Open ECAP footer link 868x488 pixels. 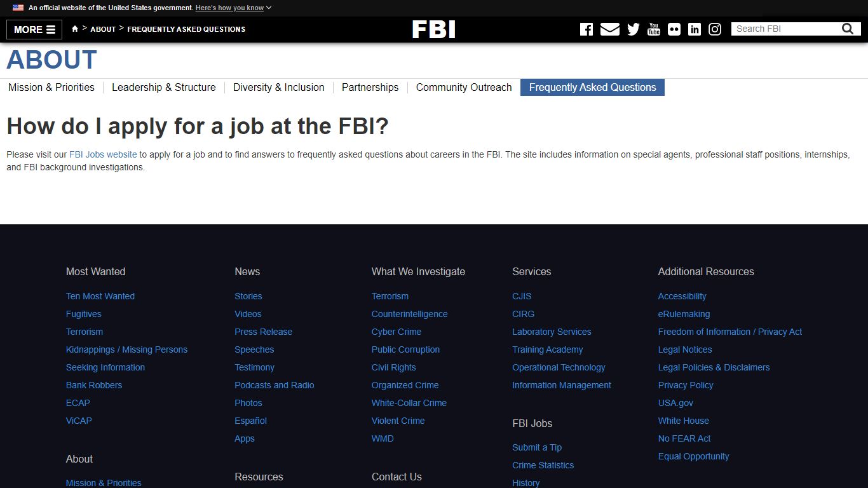[78, 403]
